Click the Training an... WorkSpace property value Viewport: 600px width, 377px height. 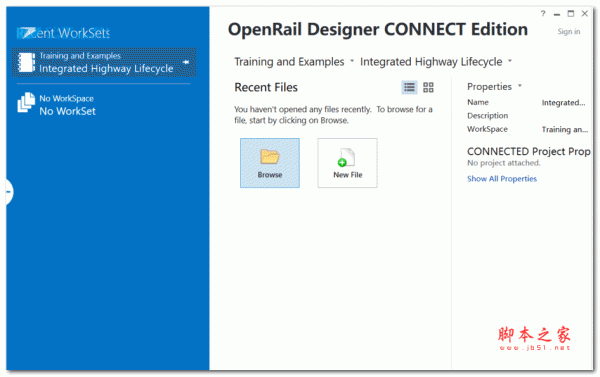[564, 129]
